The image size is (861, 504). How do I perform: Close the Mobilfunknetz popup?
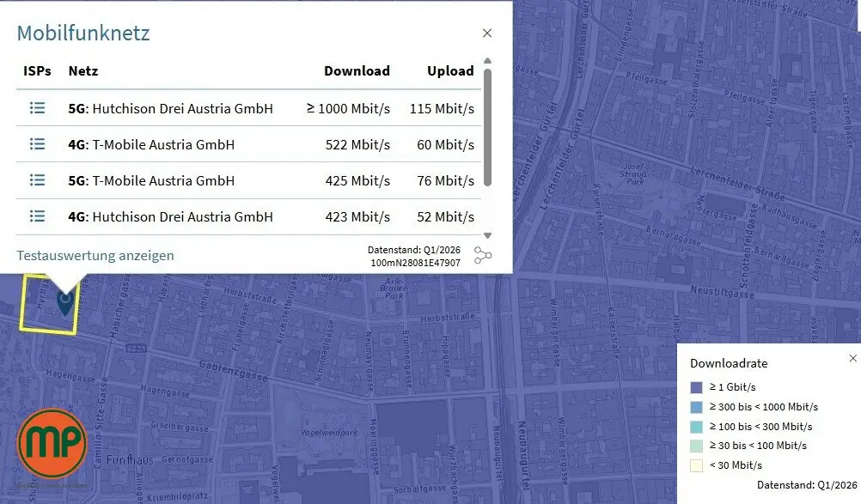(487, 33)
